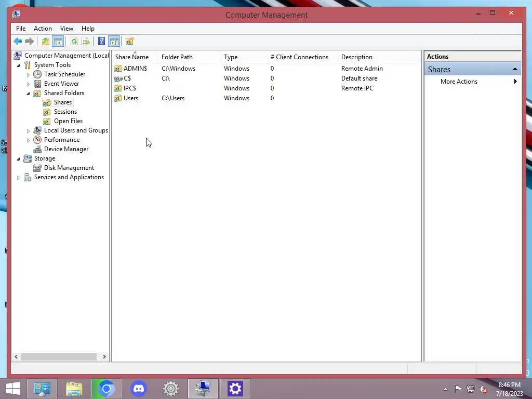Expand Local Users and Groups node
The height and width of the screenshot is (399, 532).
(28, 130)
